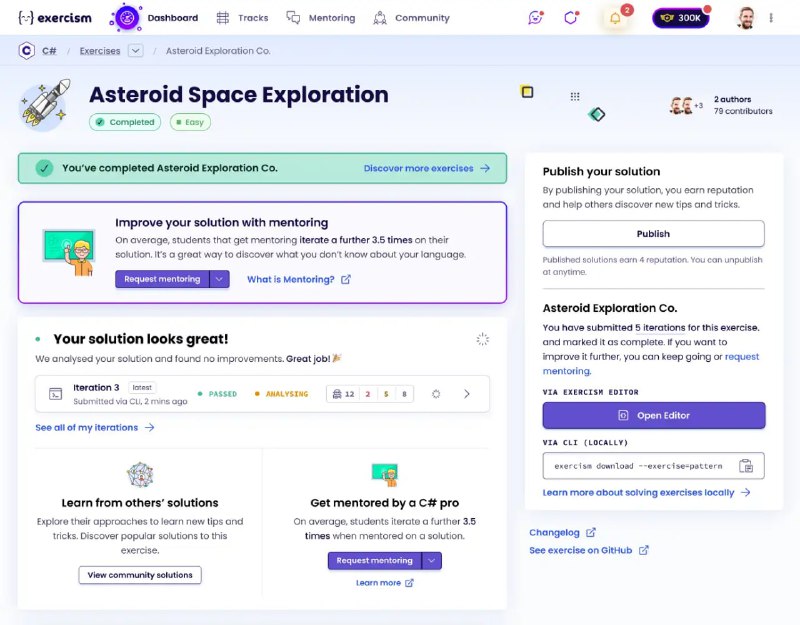Viewport: 800px width, 625px height.
Task: Open dropdown beside top Request mentoring button
Action: pos(220,279)
